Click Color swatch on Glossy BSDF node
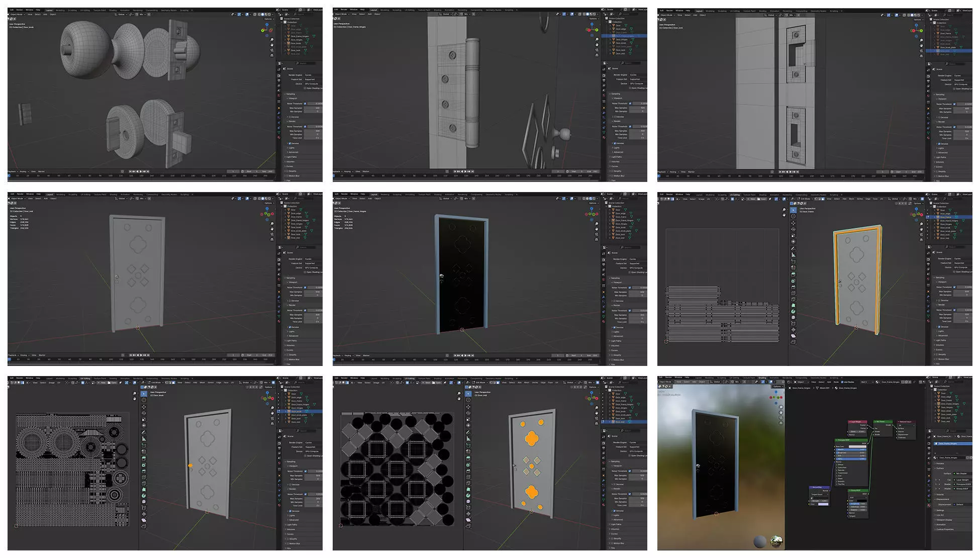 (x=862, y=501)
